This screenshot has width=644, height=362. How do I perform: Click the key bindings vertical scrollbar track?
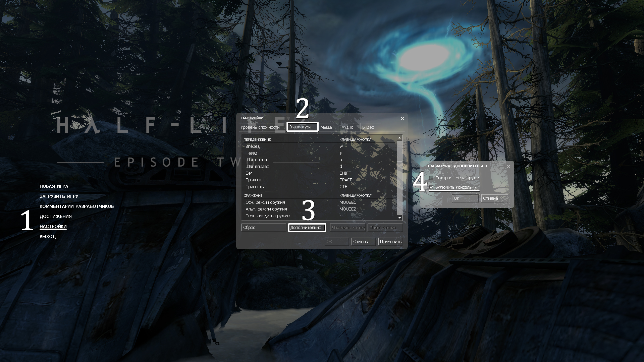tap(399, 188)
